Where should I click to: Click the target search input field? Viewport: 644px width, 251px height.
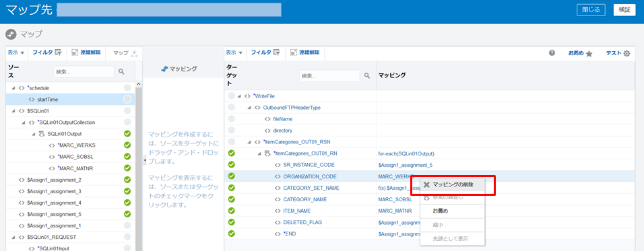point(330,75)
